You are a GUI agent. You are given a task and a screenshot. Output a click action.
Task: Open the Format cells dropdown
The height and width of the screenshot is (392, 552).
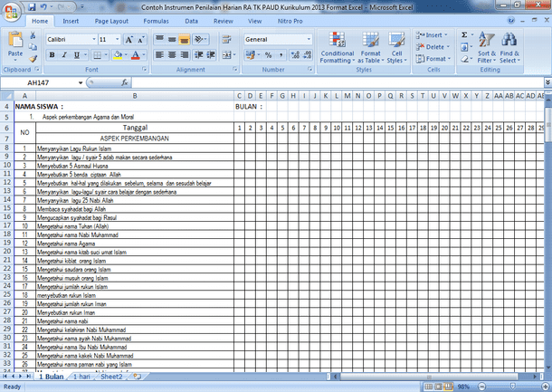433,59
